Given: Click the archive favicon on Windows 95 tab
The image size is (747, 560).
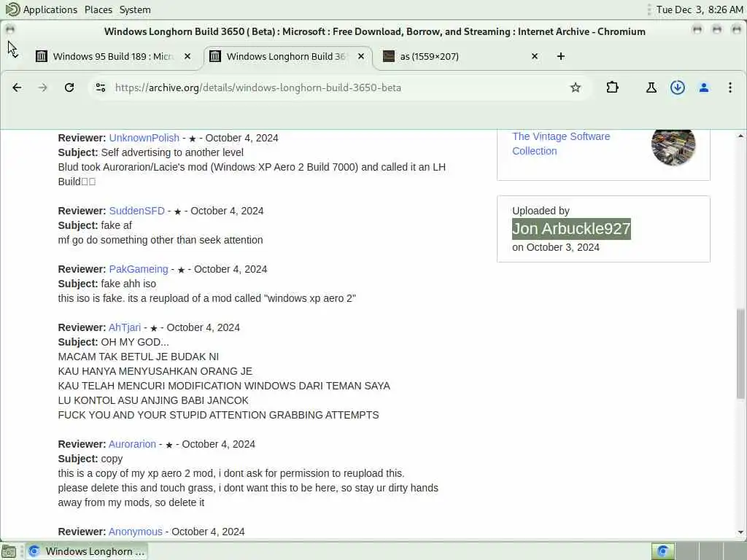Looking at the screenshot, I should click(42, 56).
